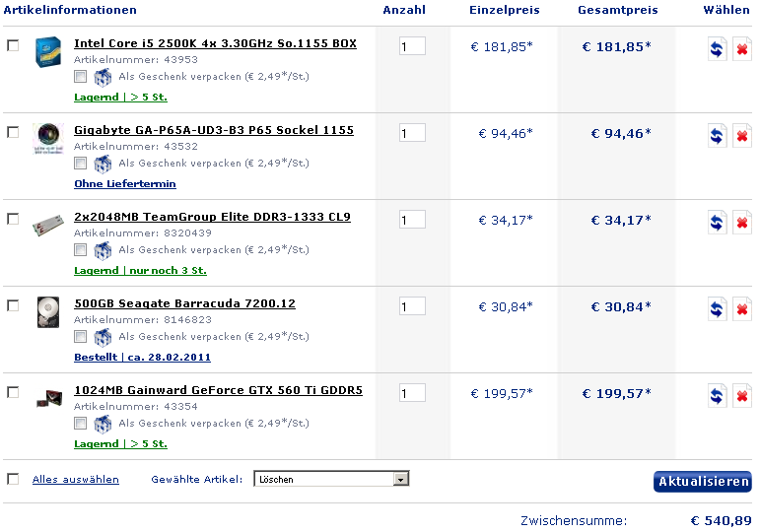This screenshot has height=532, width=760.
Task: Remove TeamGroup Elite DDR3 with red X
Action: (x=741, y=223)
